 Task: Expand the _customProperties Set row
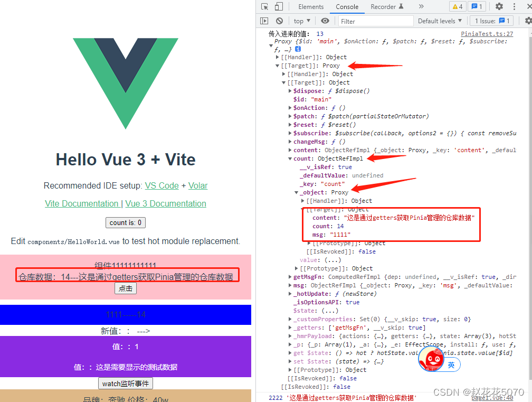click(x=290, y=319)
